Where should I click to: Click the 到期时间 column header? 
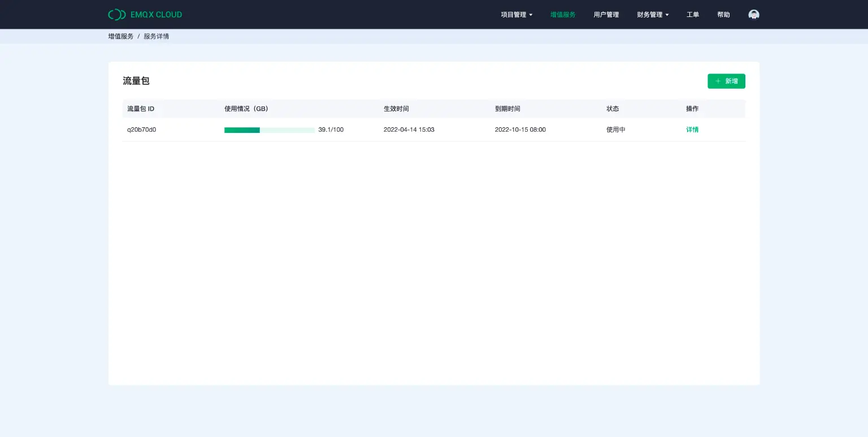click(507, 109)
